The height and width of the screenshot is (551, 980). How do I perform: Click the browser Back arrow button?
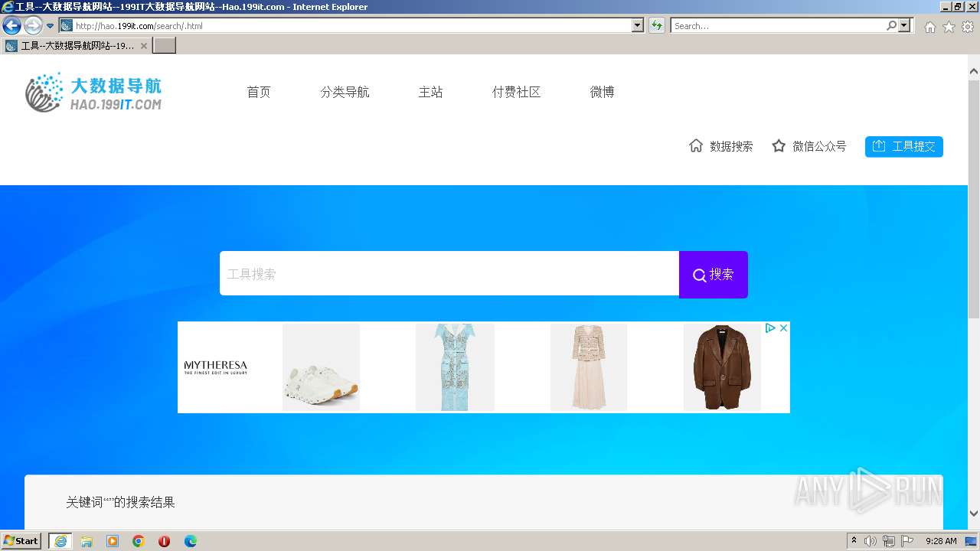tap(11, 25)
